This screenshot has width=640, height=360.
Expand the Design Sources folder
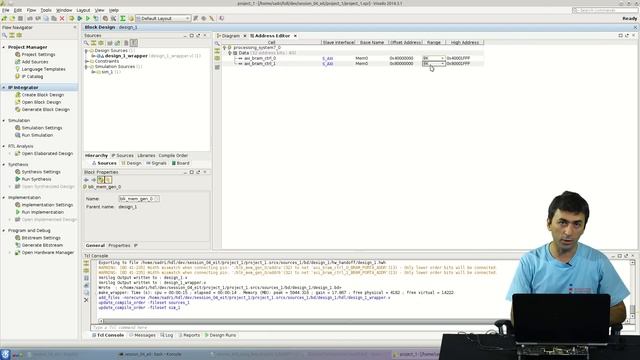(86, 51)
